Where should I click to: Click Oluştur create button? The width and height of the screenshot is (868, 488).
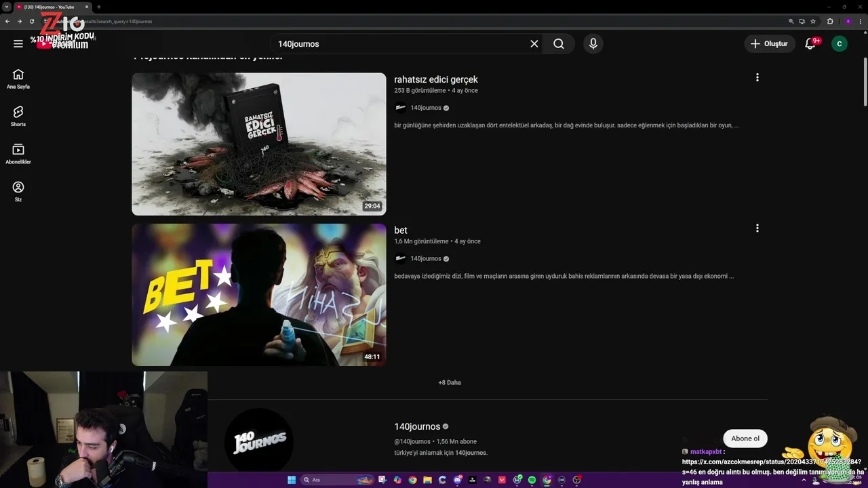[770, 43]
